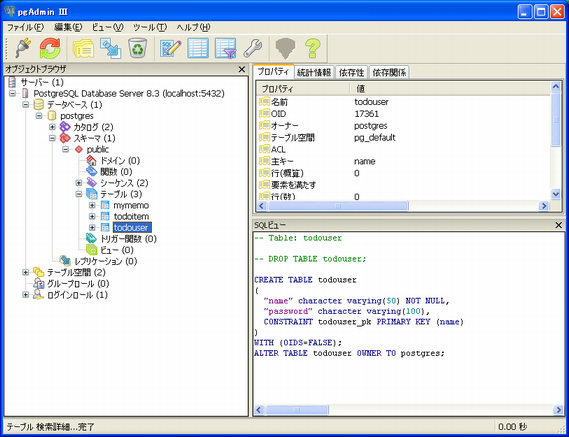Select the OID property row
Screen dimensions: 569x437
(x=404, y=114)
